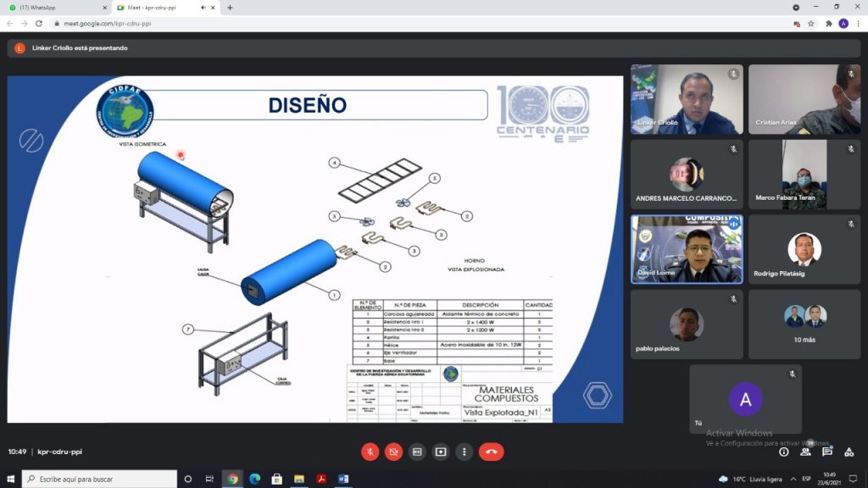The width and height of the screenshot is (868, 488).
Task: Open Windows notification center
Action: (x=854, y=480)
